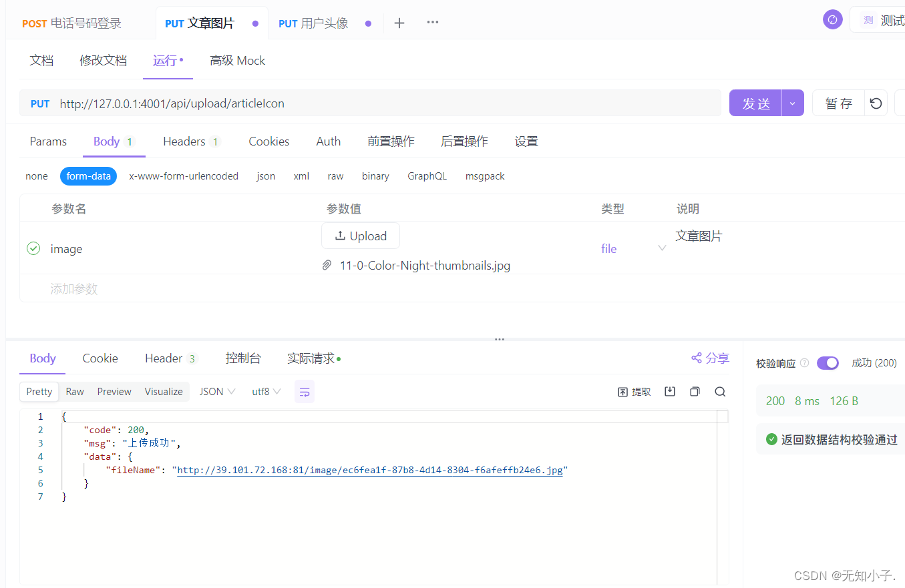The height and width of the screenshot is (588, 905).
Task: Open the 发送 button dropdown arrow
Action: (x=793, y=103)
